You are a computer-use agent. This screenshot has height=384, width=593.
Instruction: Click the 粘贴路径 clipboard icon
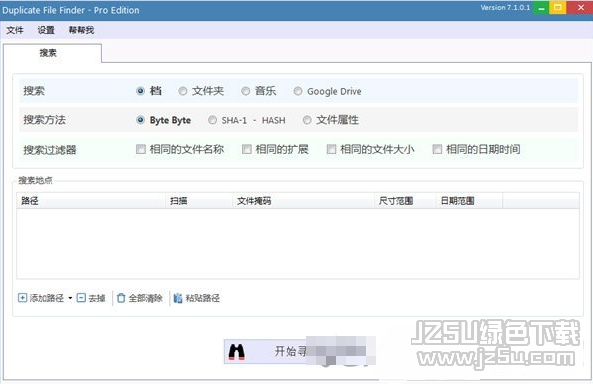pyautogui.click(x=178, y=298)
